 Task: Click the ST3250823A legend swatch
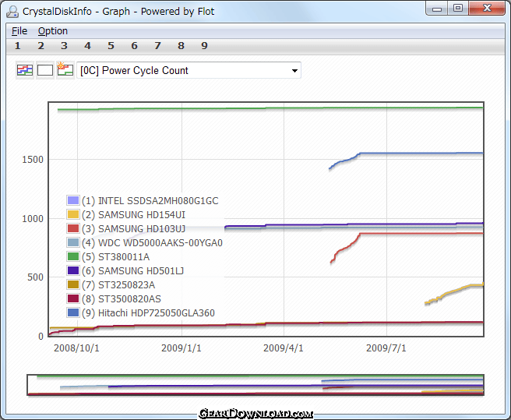tap(73, 284)
